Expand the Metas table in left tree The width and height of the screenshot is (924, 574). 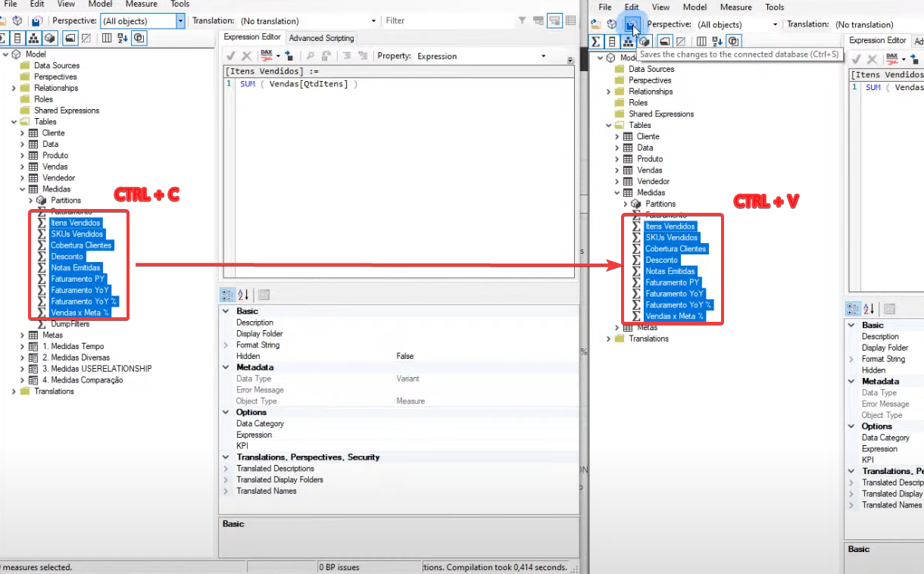[22, 335]
